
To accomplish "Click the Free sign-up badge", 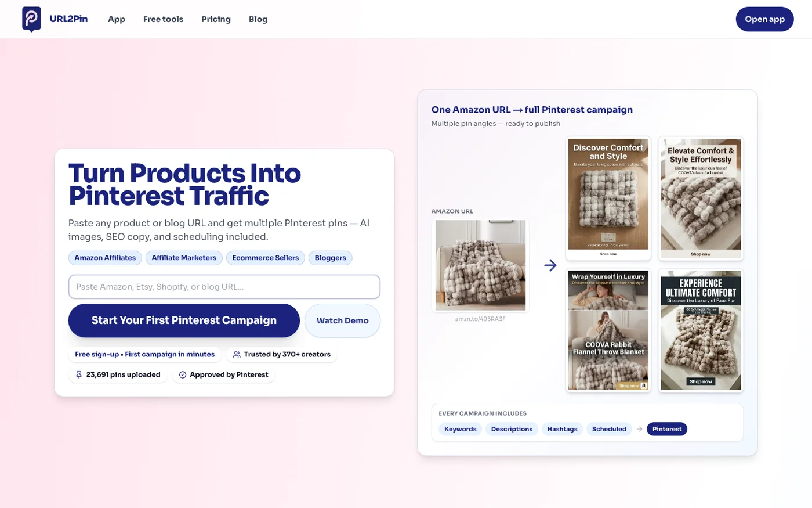I will pyautogui.click(x=145, y=354).
